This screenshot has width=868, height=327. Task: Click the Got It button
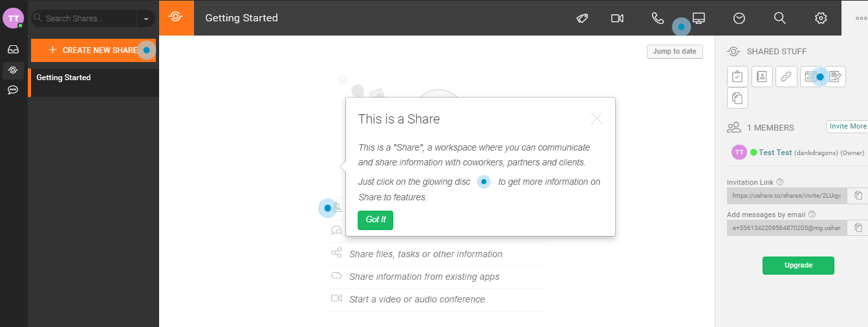coord(375,220)
